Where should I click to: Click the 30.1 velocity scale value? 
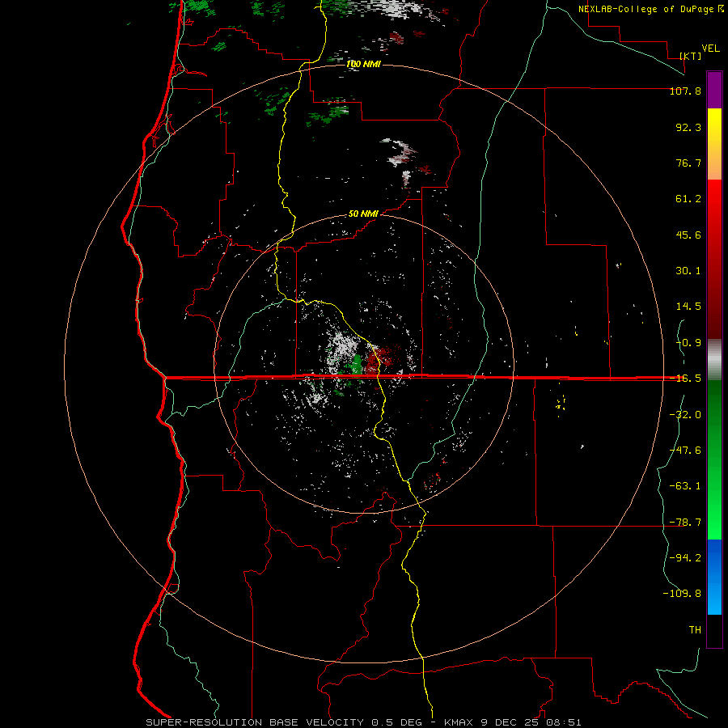(688, 271)
